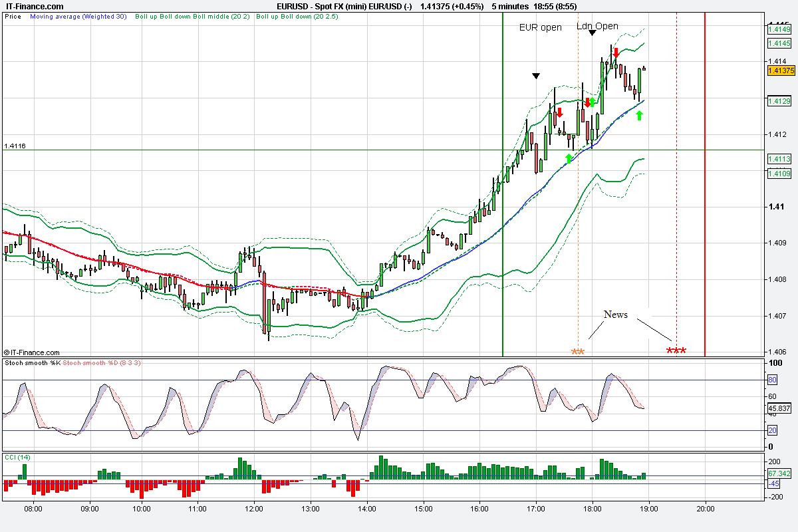
Task: Click the 20:00 time axis label
Action: click(x=706, y=509)
